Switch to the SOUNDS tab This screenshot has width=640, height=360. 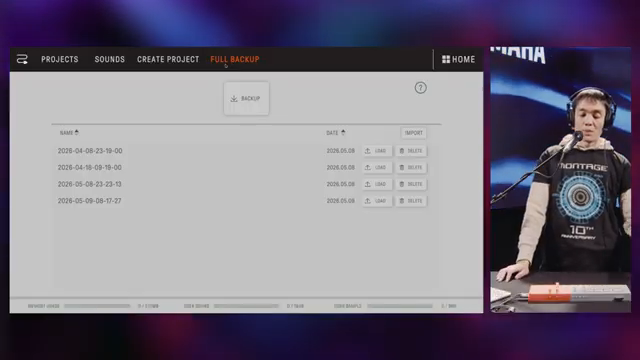(x=110, y=60)
